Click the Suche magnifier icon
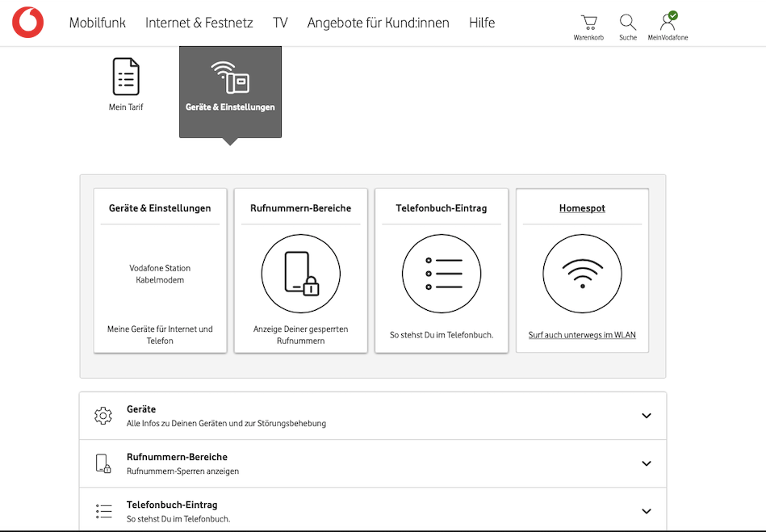 (627, 23)
